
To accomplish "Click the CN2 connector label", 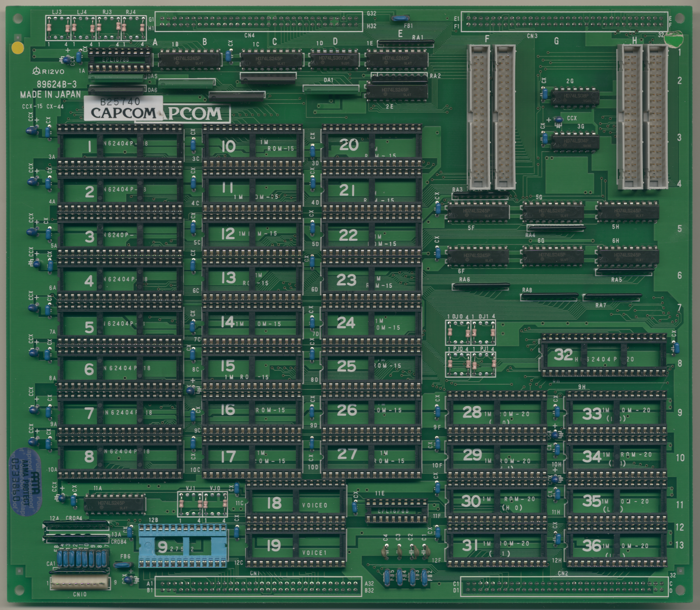I will click(x=563, y=574).
